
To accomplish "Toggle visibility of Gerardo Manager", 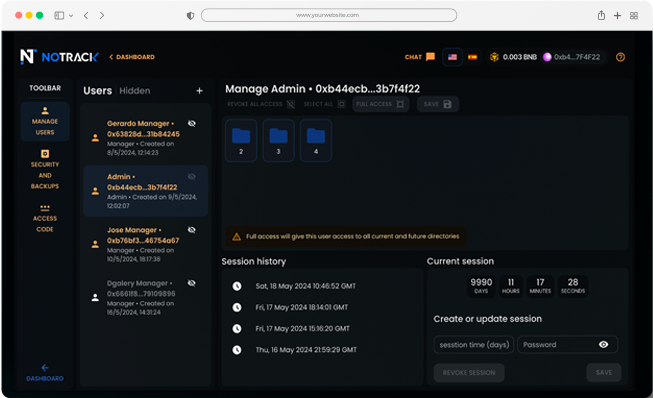I will click(x=192, y=123).
